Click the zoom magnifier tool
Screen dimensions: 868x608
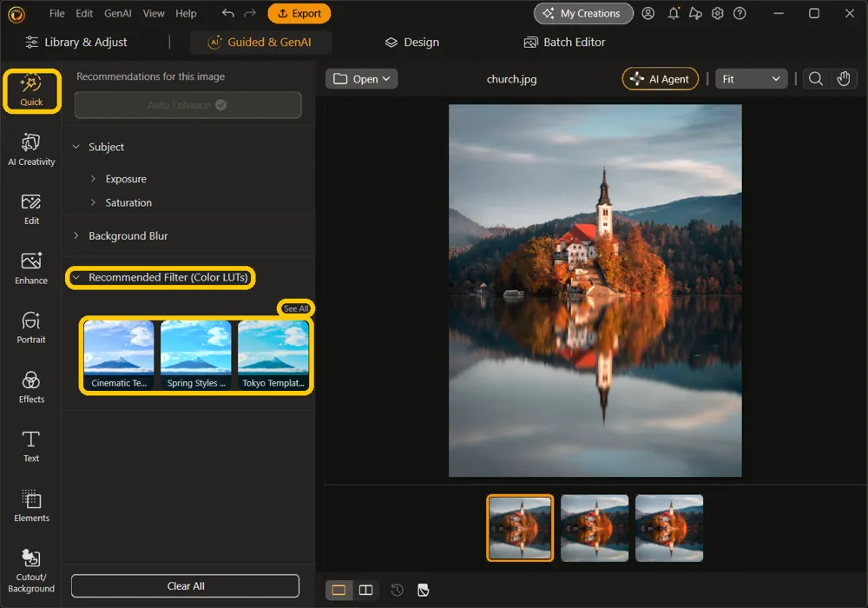(x=815, y=79)
